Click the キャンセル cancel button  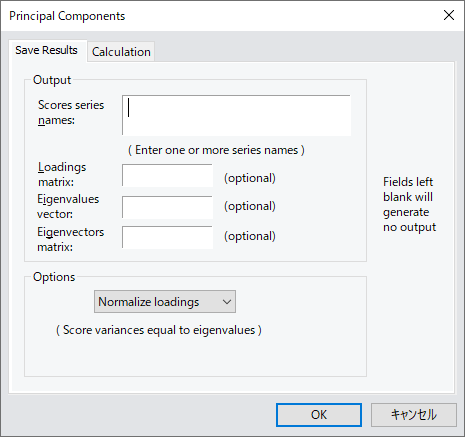414,415
